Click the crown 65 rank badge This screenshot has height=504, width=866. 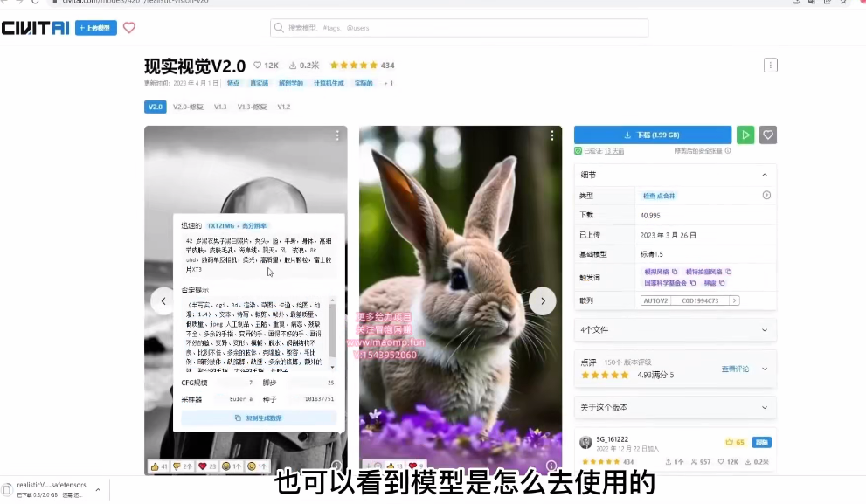735,442
